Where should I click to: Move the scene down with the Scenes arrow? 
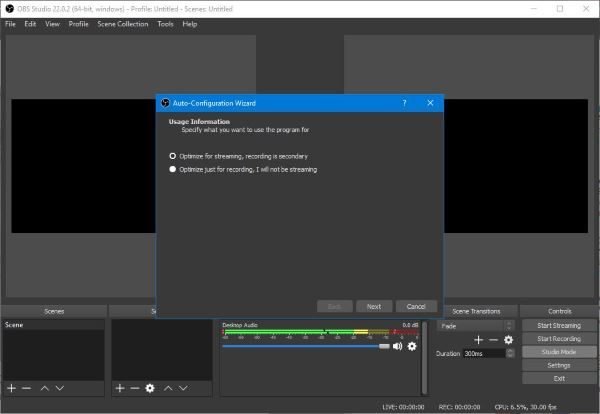point(60,388)
